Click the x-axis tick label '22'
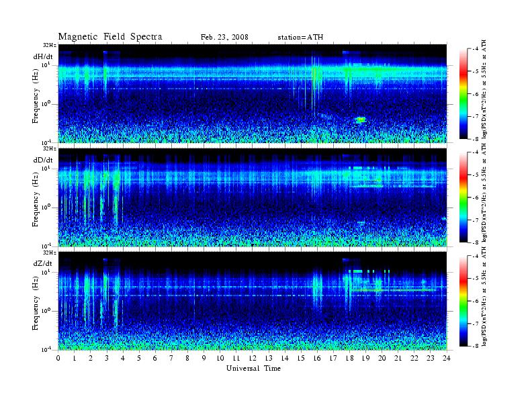 click(x=414, y=358)
